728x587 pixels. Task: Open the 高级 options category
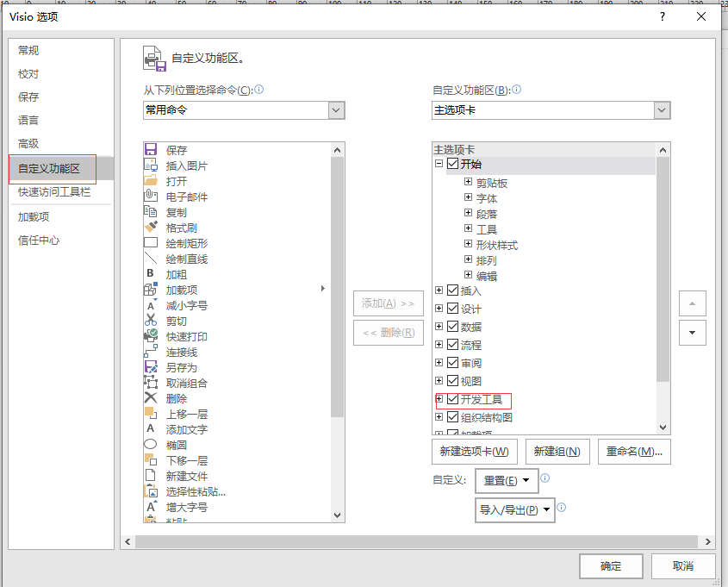28,143
